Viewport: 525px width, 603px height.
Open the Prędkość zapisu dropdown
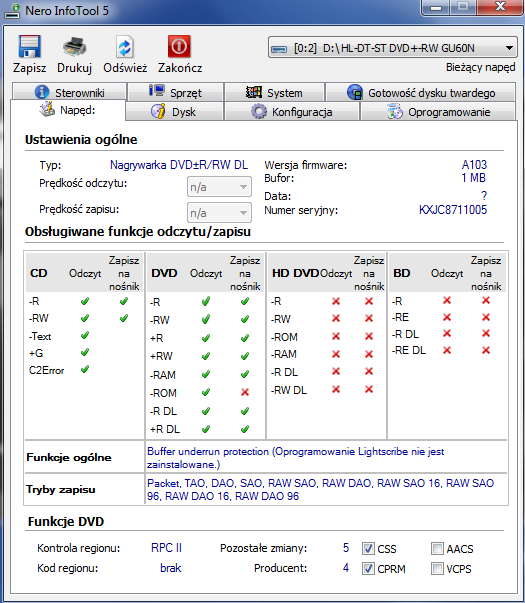click(219, 213)
